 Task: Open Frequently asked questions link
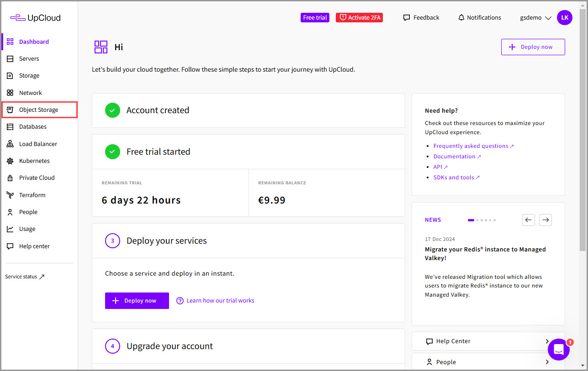[x=474, y=146]
